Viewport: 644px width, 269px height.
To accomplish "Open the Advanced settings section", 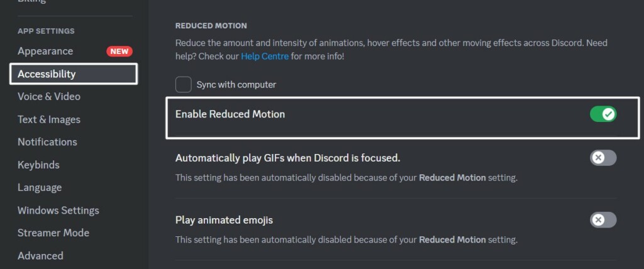I will pos(40,256).
